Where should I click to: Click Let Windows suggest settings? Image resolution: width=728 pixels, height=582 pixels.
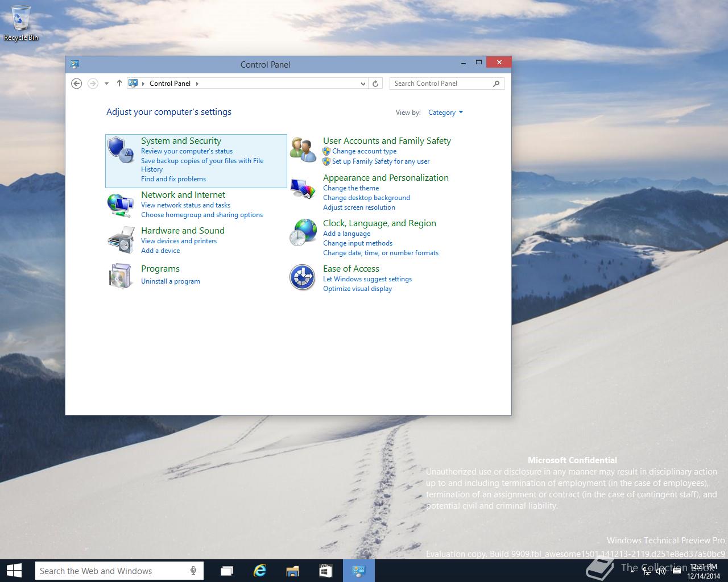[367, 279]
